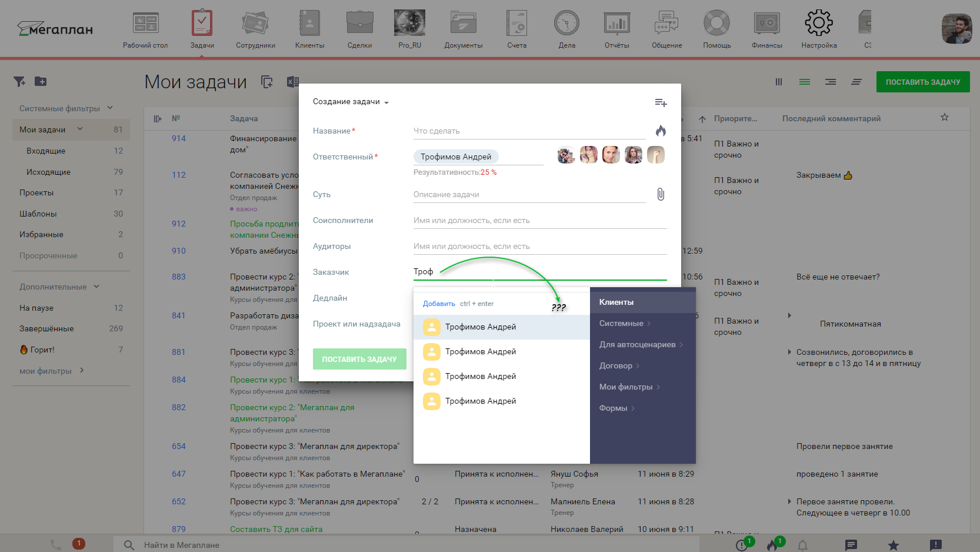The image size is (980, 552).
Task: Attach a file with paperclip icon
Action: tap(661, 194)
